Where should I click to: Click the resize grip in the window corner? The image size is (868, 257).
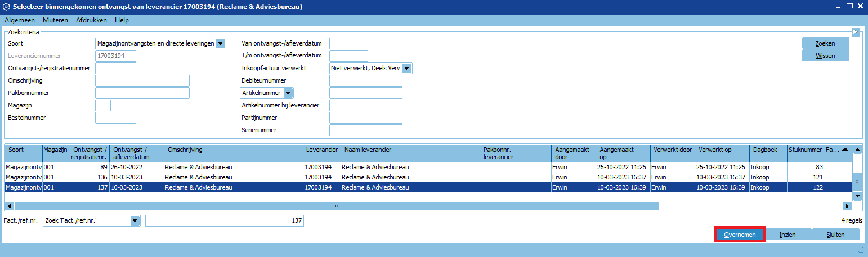click(860, 249)
